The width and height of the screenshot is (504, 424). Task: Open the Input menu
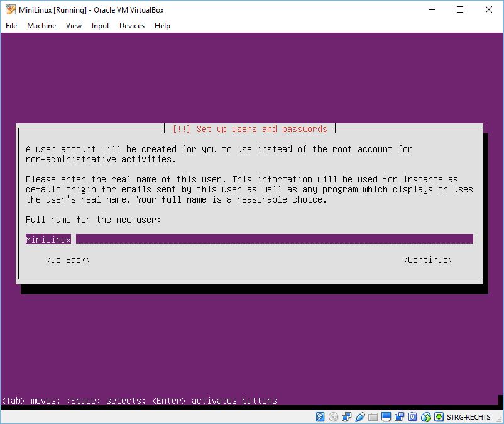(101, 26)
